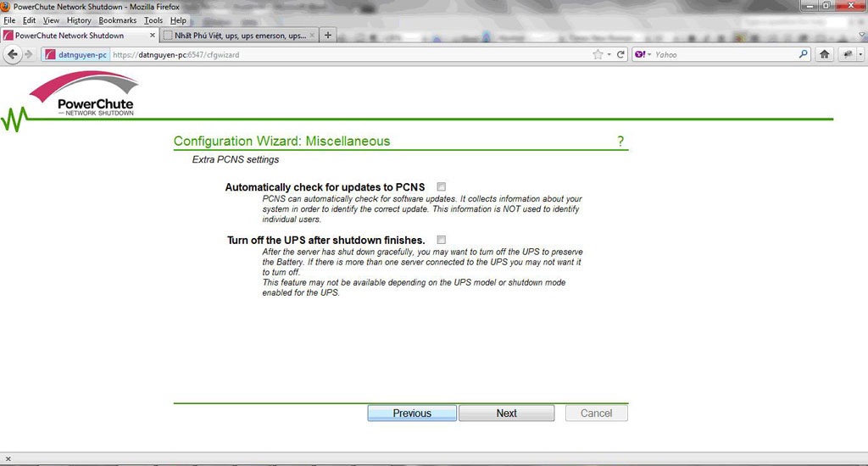Open a new tab with the plus button

[328, 35]
